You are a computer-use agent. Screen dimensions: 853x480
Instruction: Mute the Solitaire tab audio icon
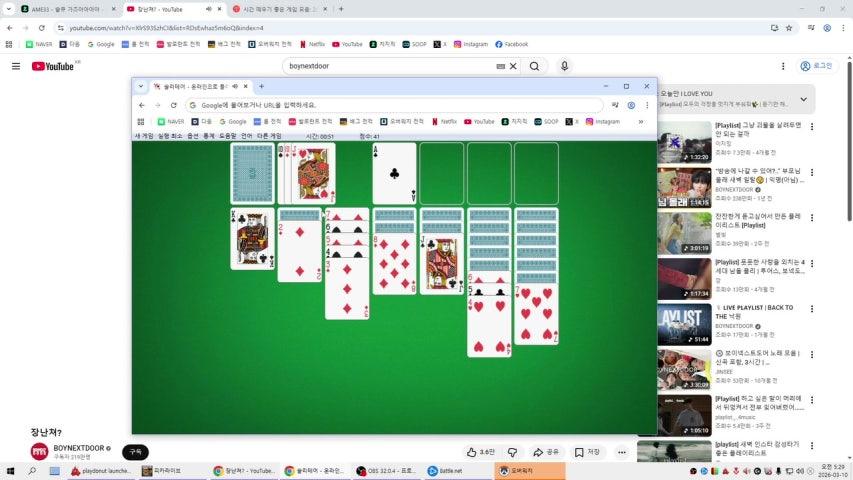(x=235, y=86)
